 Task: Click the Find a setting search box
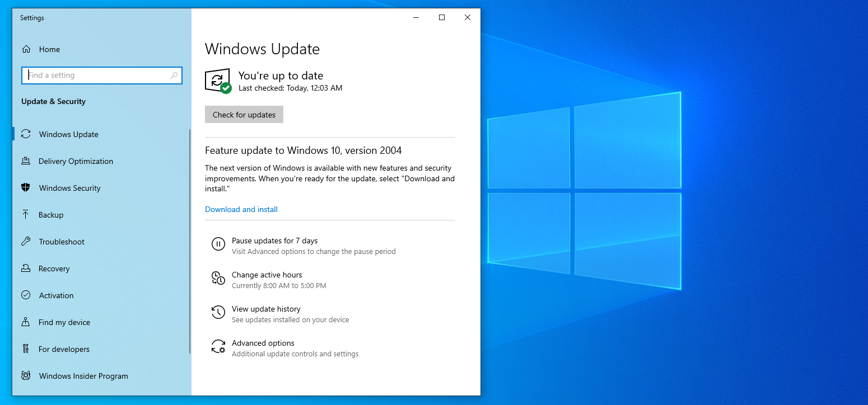[101, 76]
